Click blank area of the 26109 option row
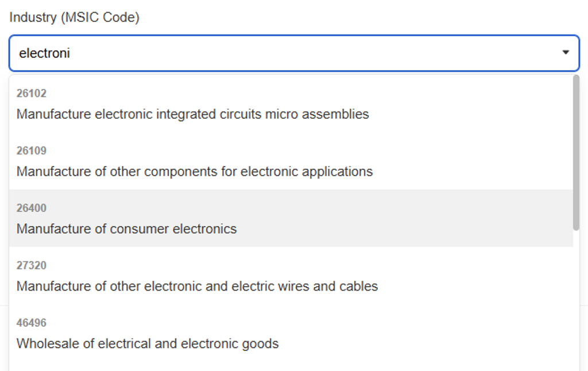 [471, 161]
